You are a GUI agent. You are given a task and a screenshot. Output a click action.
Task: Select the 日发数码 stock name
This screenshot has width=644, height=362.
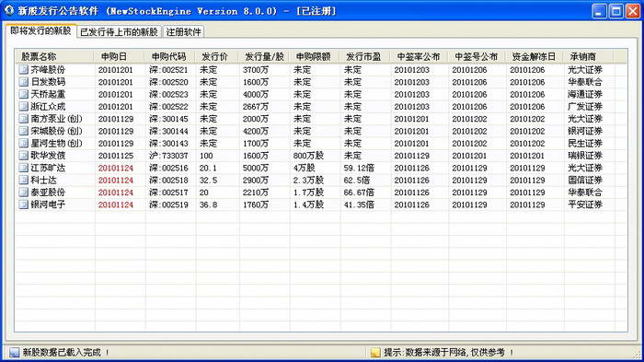point(48,82)
